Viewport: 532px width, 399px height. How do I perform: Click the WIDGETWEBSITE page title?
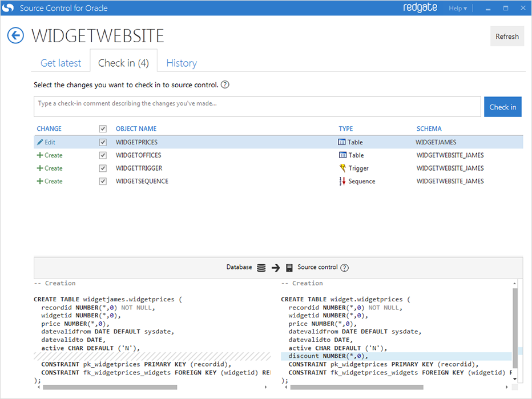98,35
